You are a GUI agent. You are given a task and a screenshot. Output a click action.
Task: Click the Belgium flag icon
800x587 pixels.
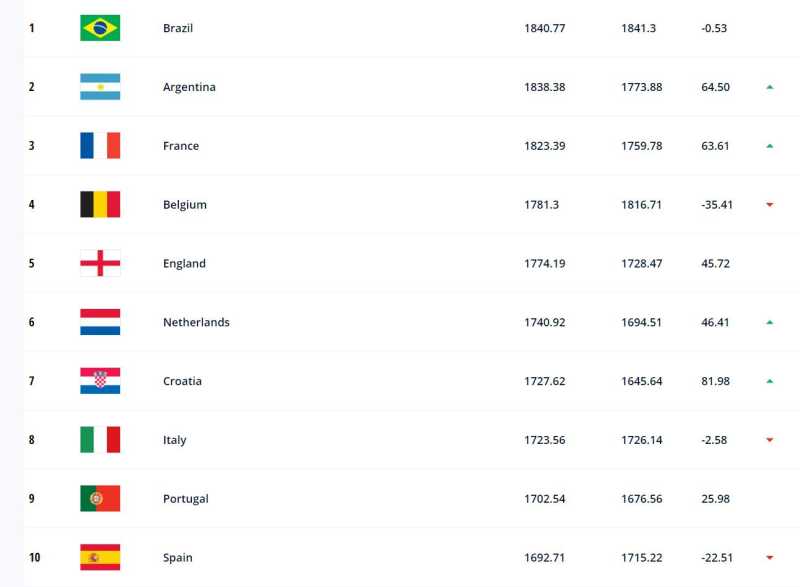click(x=100, y=205)
